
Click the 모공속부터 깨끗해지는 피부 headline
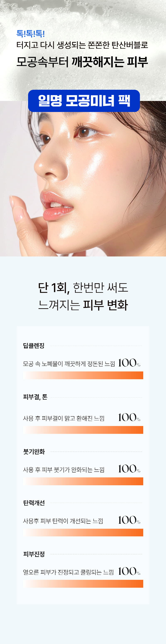82,62
